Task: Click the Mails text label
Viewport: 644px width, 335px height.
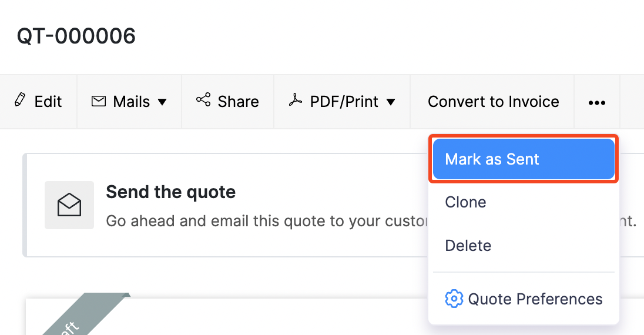Action: click(x=132, y=102)
